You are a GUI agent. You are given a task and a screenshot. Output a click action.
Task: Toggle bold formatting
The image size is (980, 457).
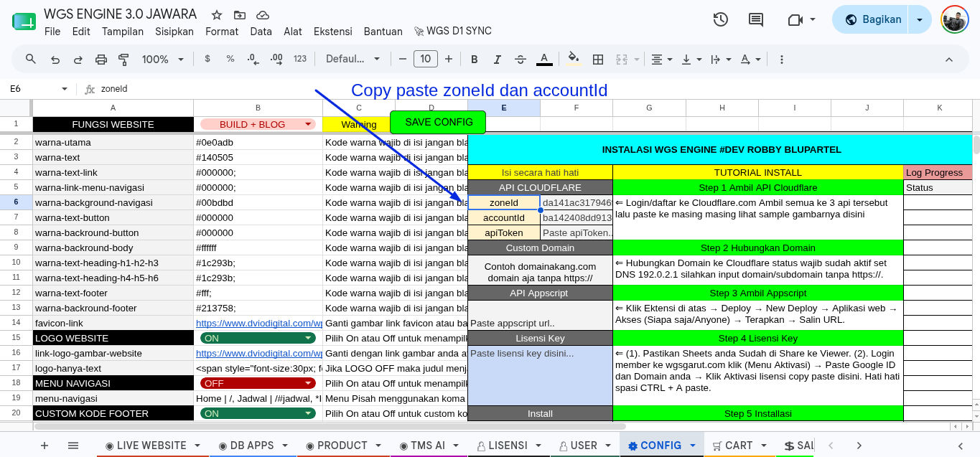475,59
